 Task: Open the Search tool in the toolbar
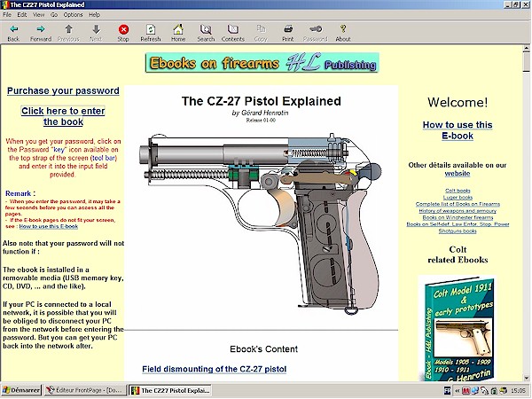206,33
